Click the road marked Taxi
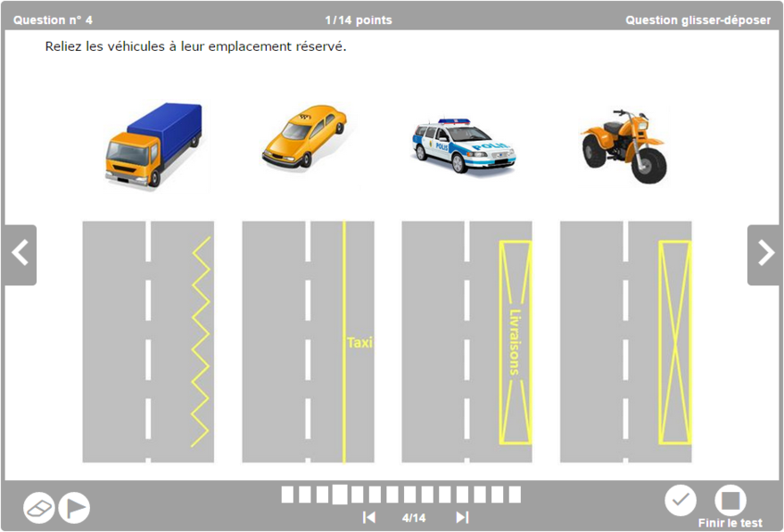Screen dimensions: 784x532 click(x=308, y=342)
